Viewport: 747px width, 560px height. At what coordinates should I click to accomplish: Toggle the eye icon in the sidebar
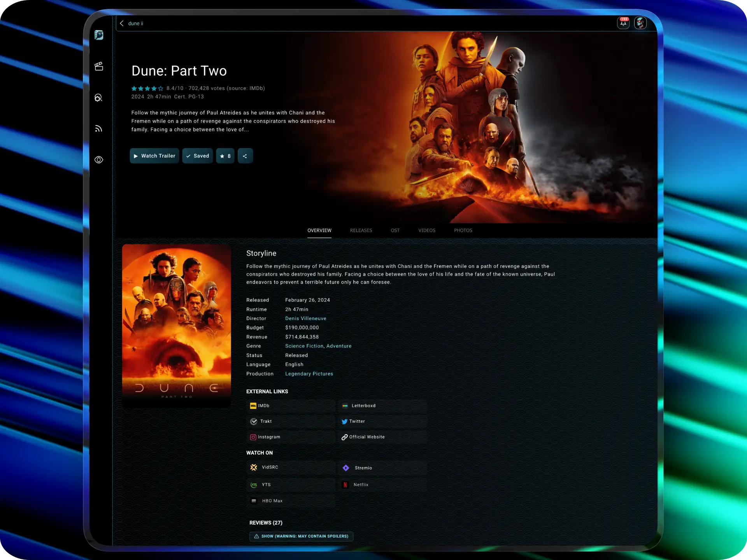coord(99,160)
